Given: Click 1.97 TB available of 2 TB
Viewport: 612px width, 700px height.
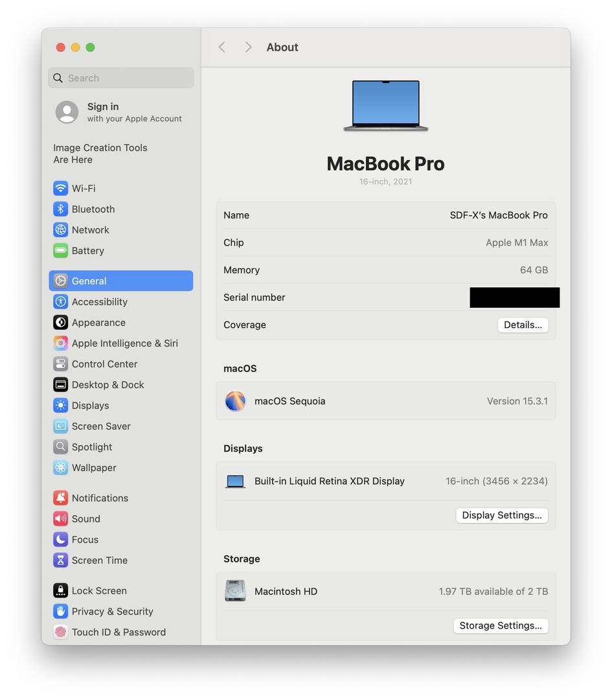Looking at the screenshot, I should click(x=493, y=592).
